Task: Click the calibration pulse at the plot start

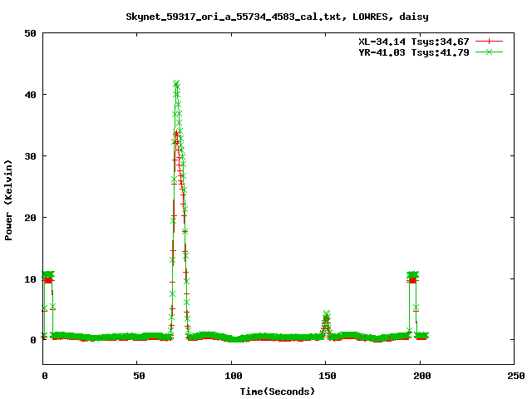Action: [48, 275]
